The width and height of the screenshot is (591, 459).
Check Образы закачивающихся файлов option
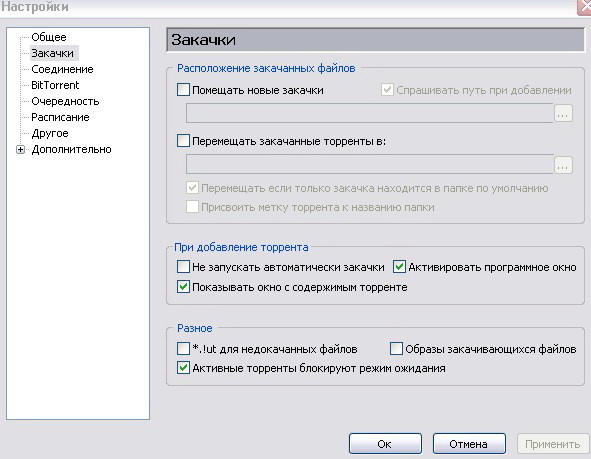click(x=396, y=348)
